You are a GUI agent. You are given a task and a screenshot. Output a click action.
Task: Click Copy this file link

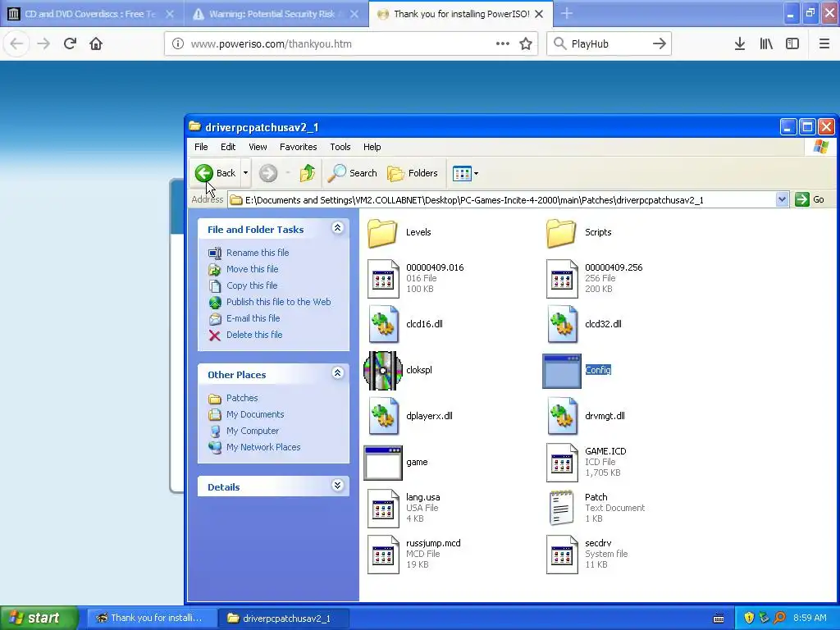[252, 285]
